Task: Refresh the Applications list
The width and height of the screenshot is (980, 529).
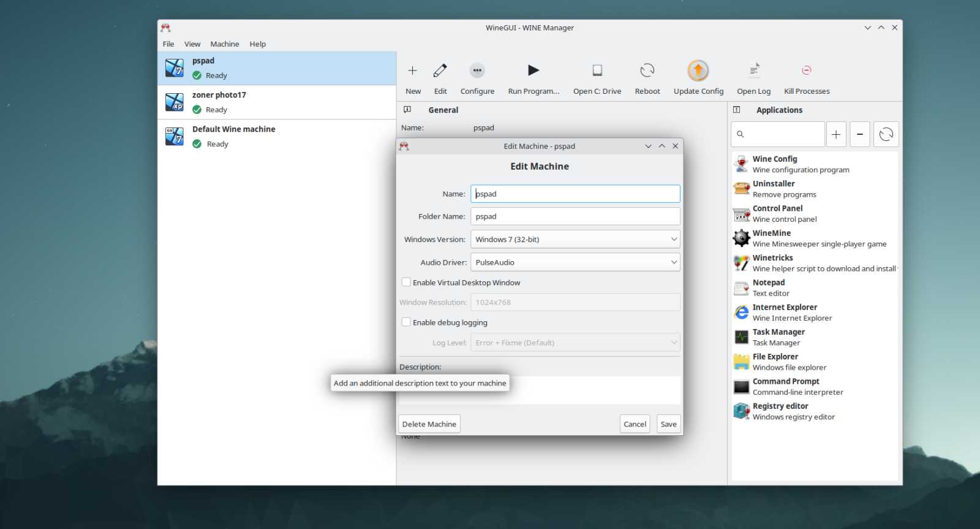Action: (886, 134)
